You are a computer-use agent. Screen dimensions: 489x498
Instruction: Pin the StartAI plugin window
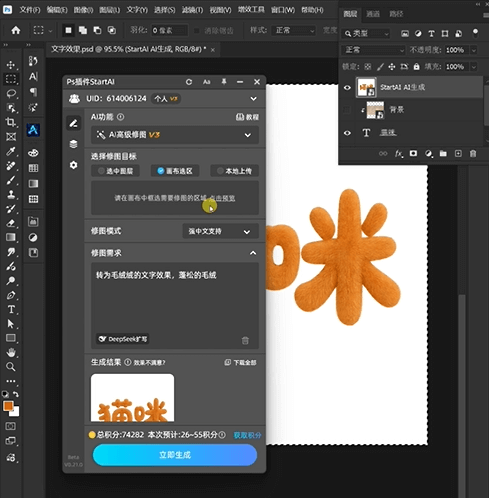coord(224,82)
